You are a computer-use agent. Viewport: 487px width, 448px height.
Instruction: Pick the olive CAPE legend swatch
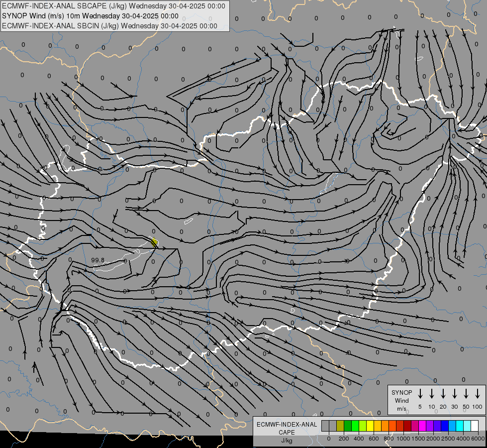click(x=340, y=426)
